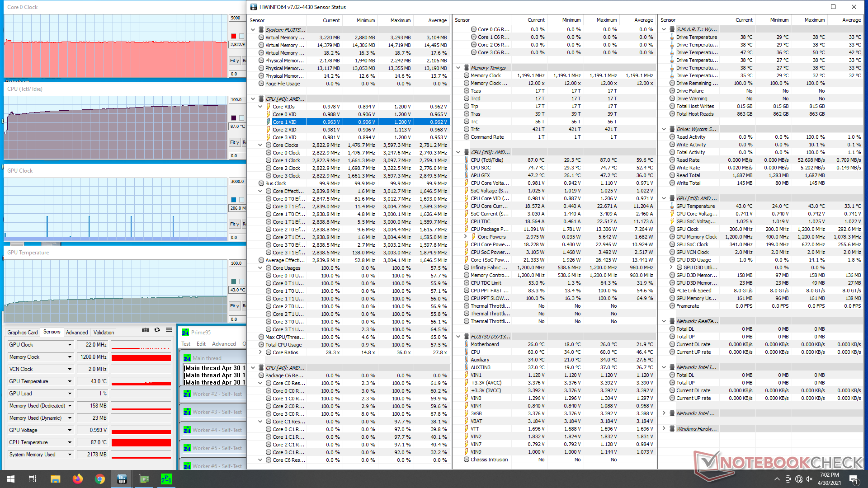This screenshot has width=868, height=488.
Task: Click Fit y button in Core 0 Clock graph
Action: pos(234,61)
